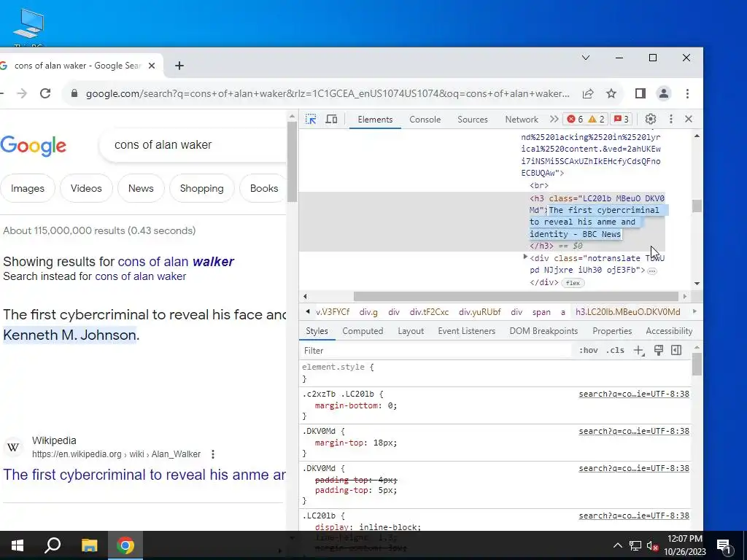Open the Chrome profile avatar

(664, 93)
